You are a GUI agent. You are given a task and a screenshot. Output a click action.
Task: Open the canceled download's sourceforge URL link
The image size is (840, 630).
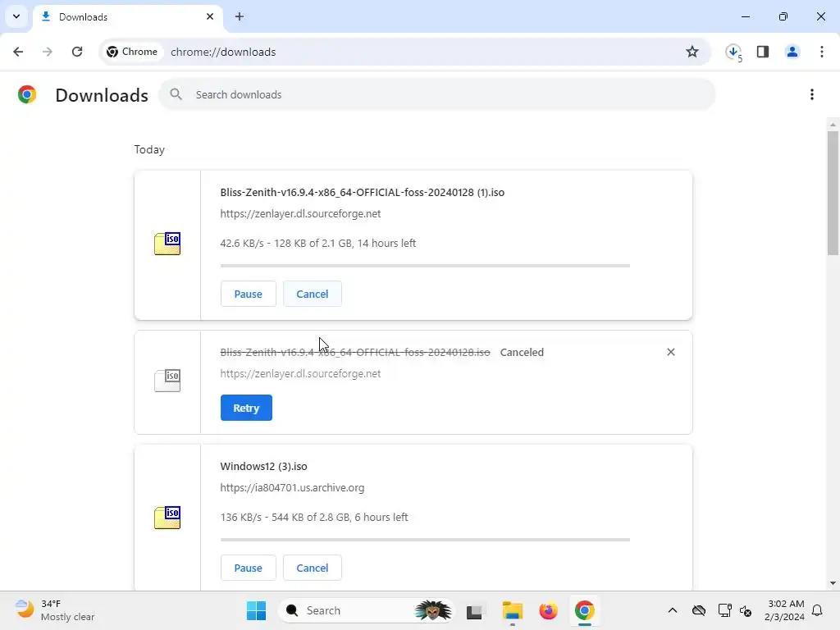click(x=300, y=373)
